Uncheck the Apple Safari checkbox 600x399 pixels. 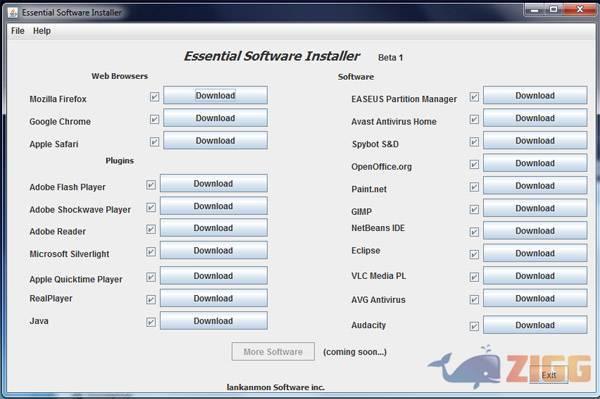[x=154, y=142]
